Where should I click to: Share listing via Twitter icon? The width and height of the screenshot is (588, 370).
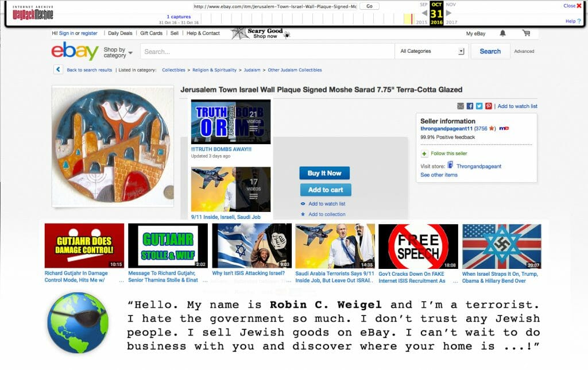tap(479, 106)
